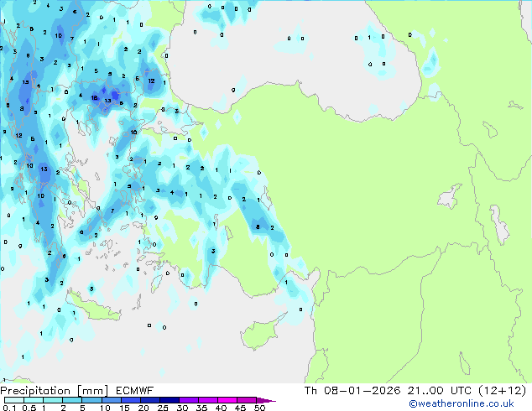Click the legend tick label '35'
Viewport: 532px width, 411px height.
click(201, 408)
